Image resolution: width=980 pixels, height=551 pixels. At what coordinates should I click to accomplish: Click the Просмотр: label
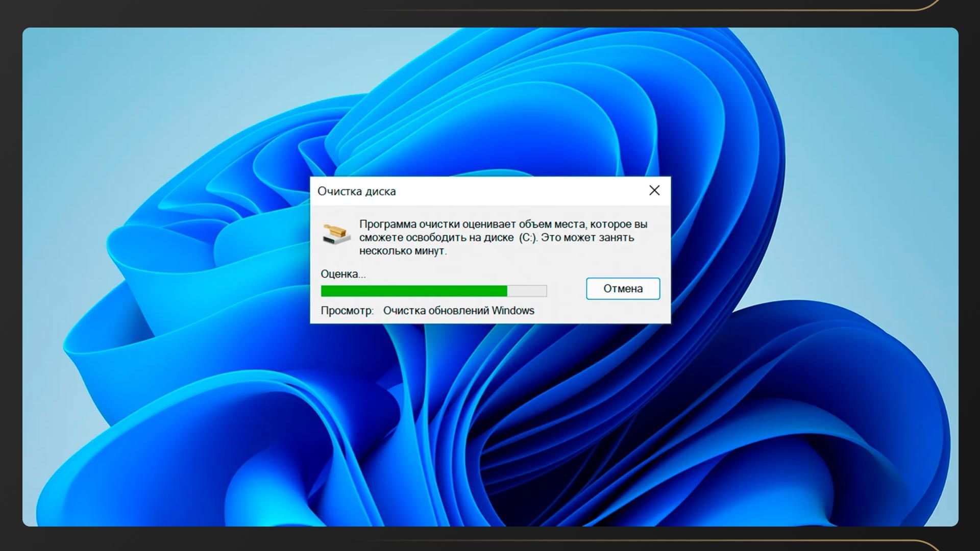tap(347, 311)
